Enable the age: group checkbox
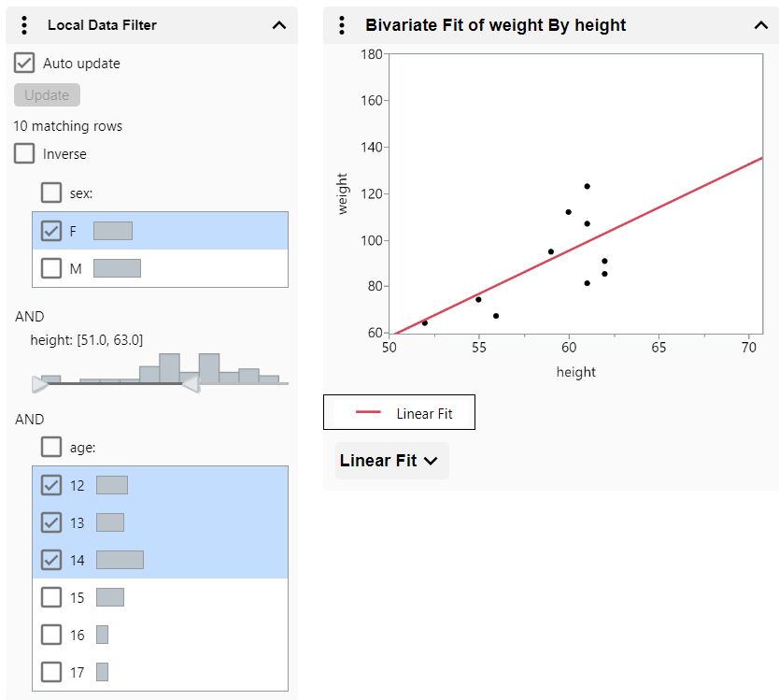The width and height of the screenshot is (779, 700). click(51, 447)
